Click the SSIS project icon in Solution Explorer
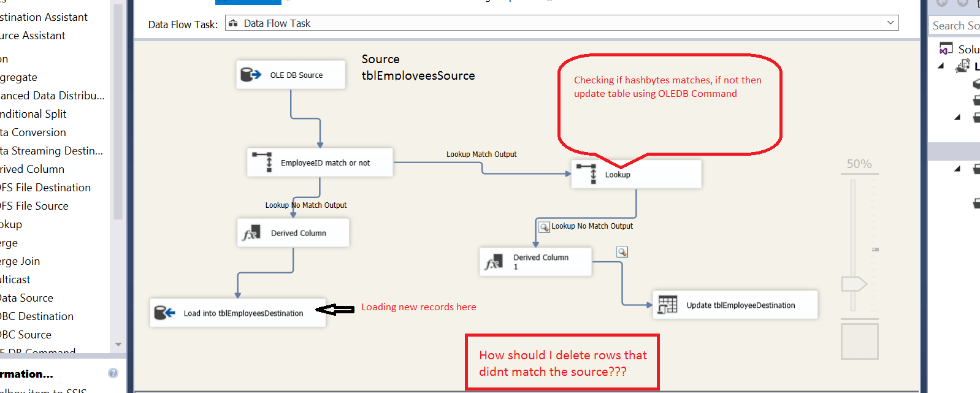The width and height of the screenshot is (980, 393). (x=963, y=66)
